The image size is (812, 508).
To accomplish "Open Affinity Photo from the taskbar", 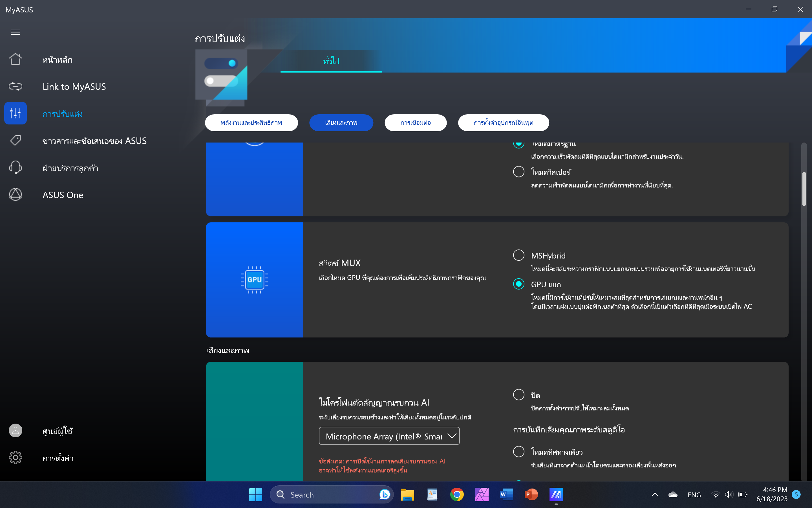I will pos(482,494).
